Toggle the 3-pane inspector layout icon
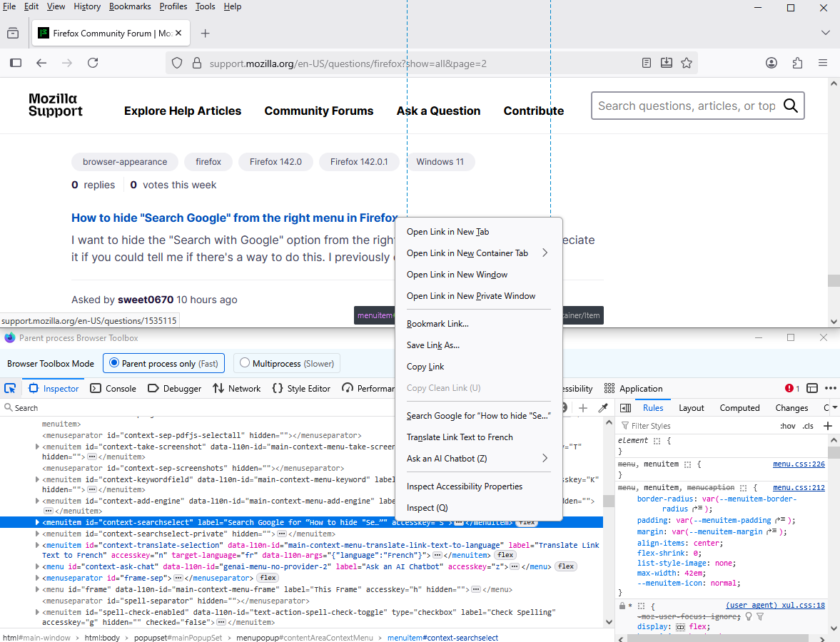 point(626,408)
